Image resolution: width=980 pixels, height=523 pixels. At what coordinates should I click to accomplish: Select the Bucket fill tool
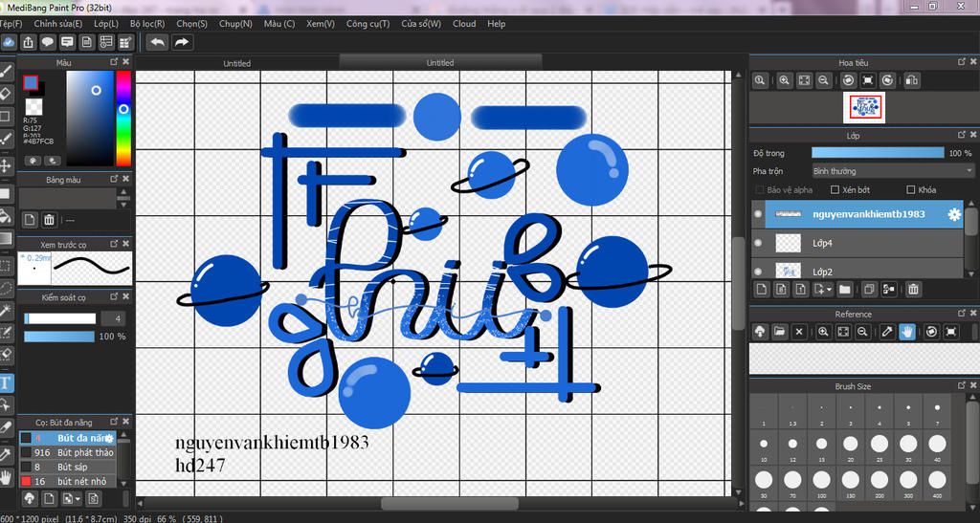[x=6, y=215]
